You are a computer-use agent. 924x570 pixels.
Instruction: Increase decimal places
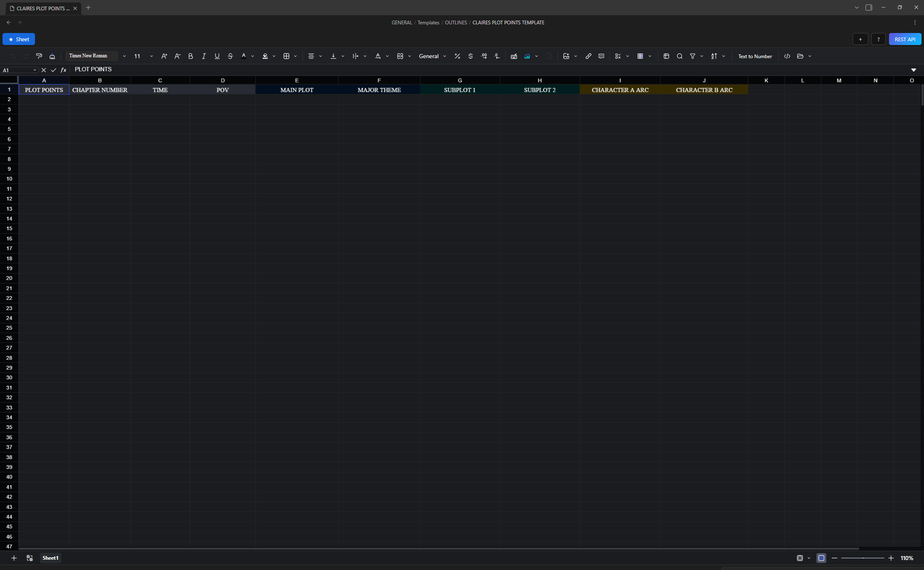(484, 56)
